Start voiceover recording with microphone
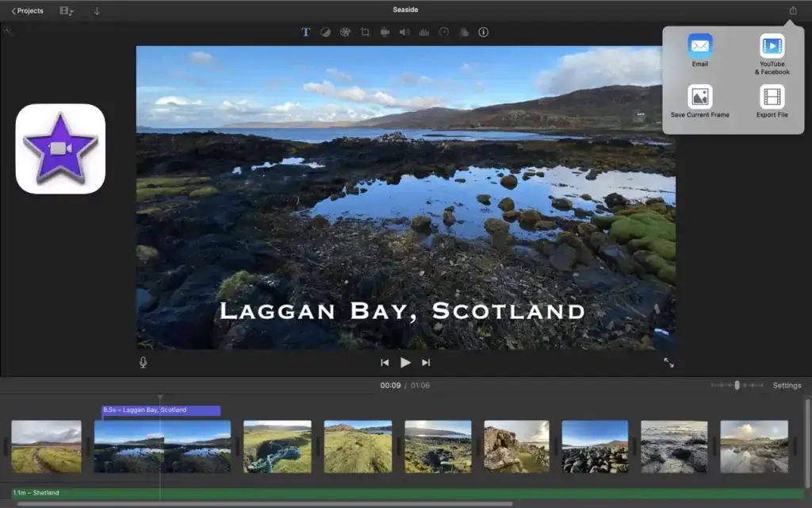The width and height of the screenshot is (812, 508). [x=144, y=363]
